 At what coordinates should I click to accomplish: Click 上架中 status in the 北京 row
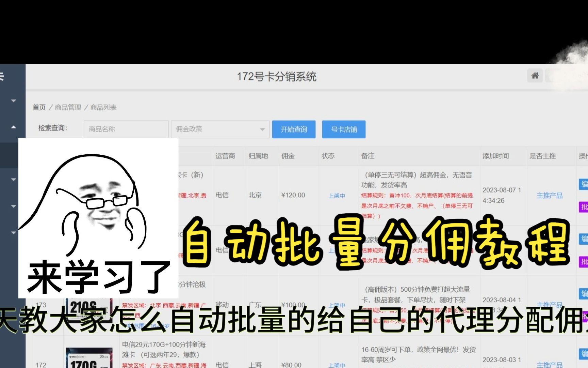click(337, 196)
